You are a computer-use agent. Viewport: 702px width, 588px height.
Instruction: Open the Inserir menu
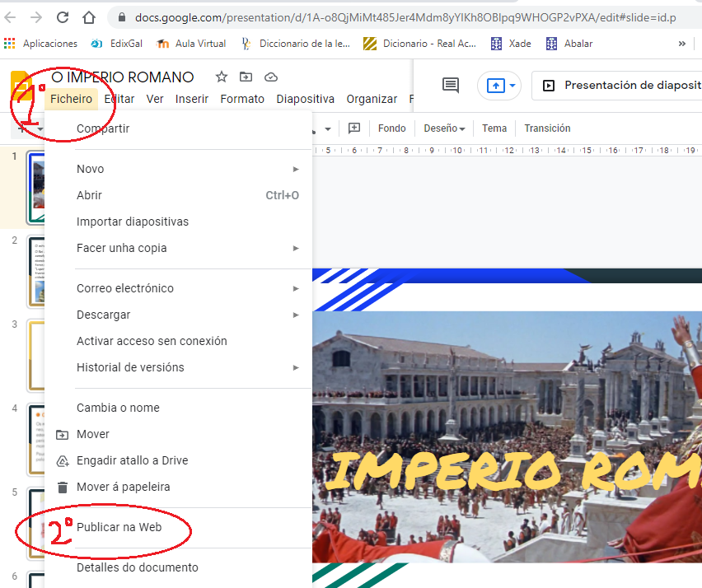[x=192, y=99]
